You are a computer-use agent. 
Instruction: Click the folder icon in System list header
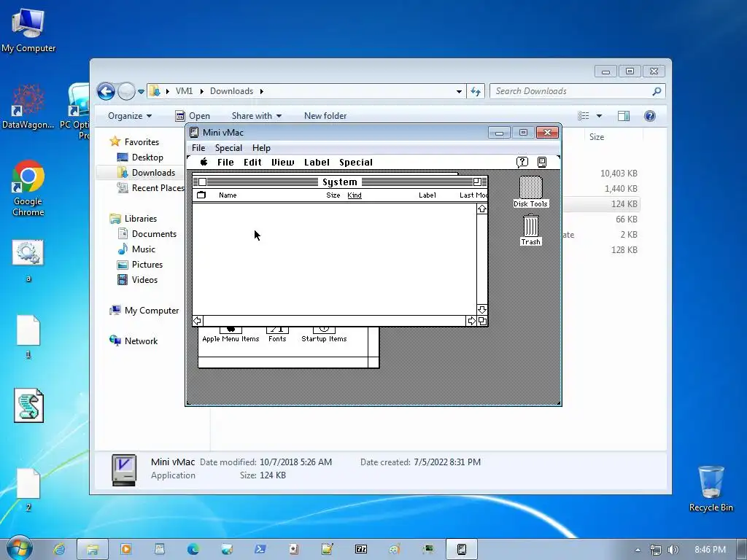pyautogui.click(x=201, y=195)
